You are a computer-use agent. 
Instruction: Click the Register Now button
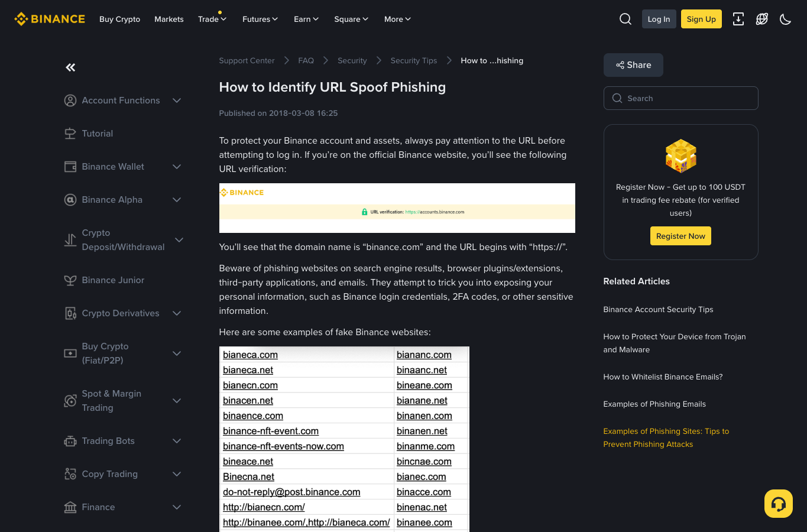coord(680,236)
